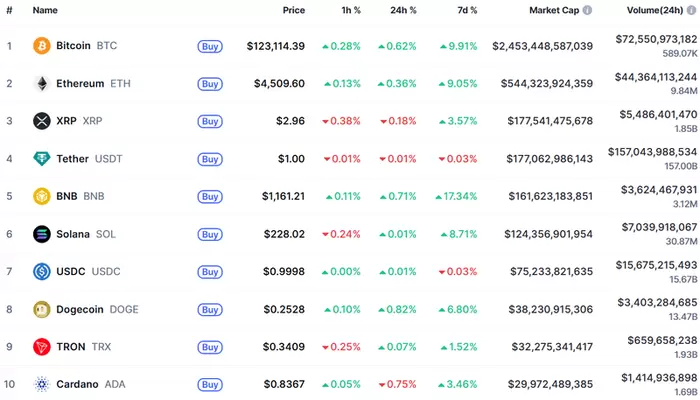Click the Bitcoin coin logo icon

[x=41, y=46]
